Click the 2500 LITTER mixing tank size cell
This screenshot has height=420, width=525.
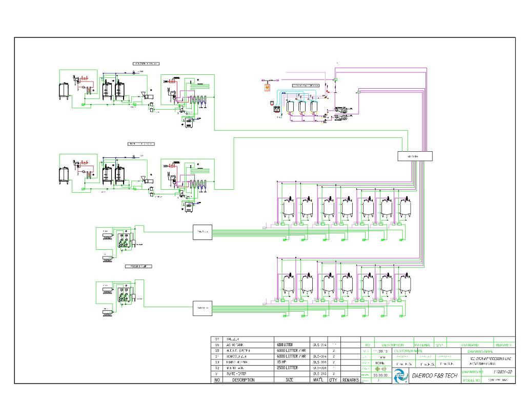pyautogui.click(x=292, y=368)
